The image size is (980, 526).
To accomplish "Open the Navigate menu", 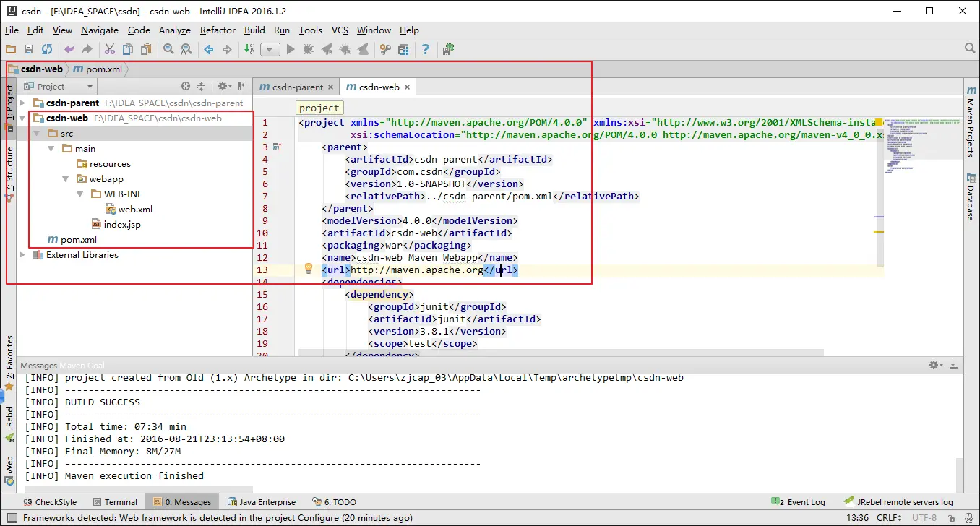I will click(100, 30).
